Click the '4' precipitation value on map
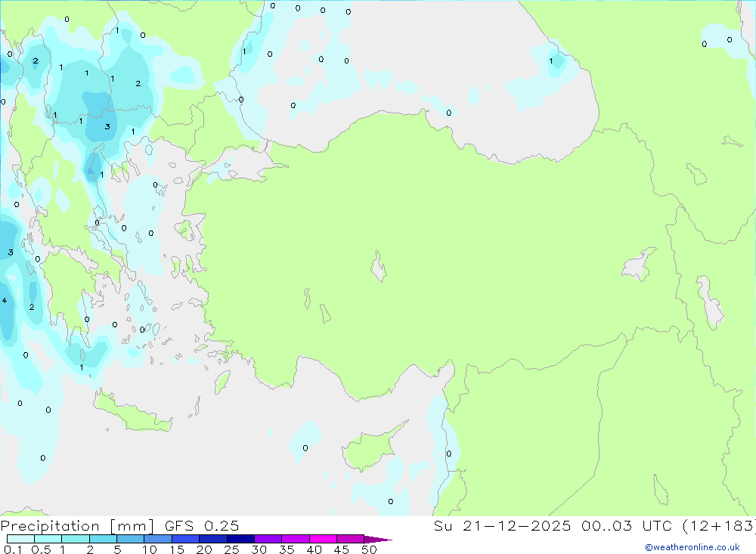 click(5, 300)
